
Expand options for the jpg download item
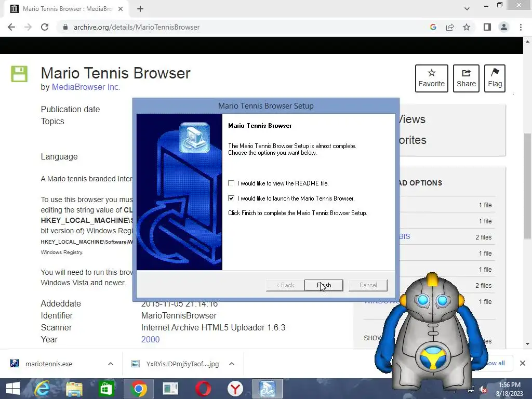tap(232, 364)
